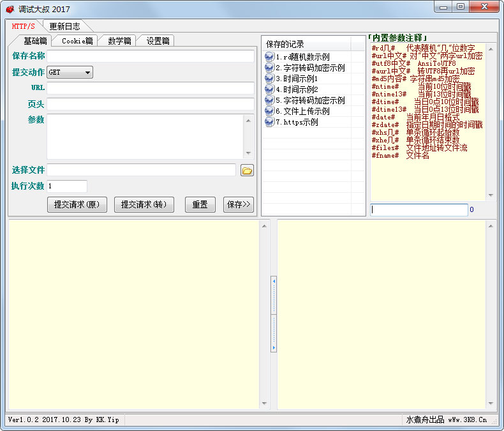Click the #fname# parameter line
The width and height of the screenshot is (504, 431).
pyautogui.click(x=400, y=156)
